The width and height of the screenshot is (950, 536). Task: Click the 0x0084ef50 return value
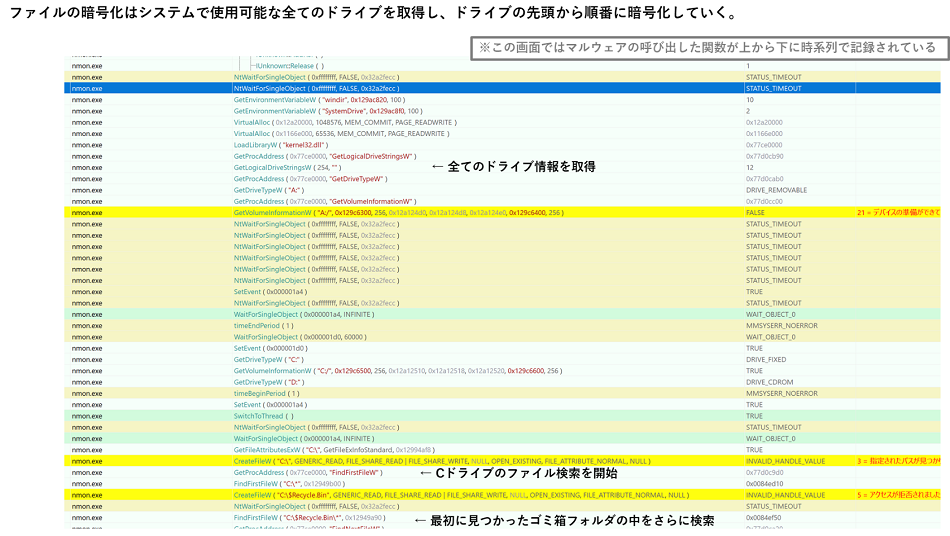pyautogui.click(x=763, y=518)
